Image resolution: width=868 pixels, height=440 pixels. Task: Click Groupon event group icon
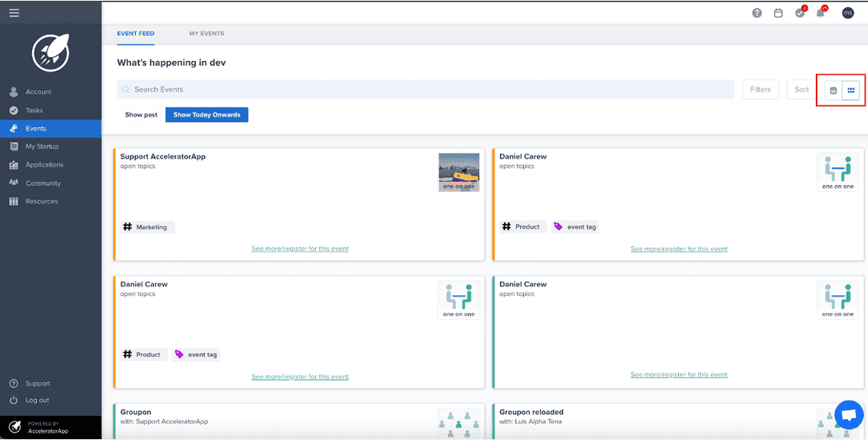[459, 423]
